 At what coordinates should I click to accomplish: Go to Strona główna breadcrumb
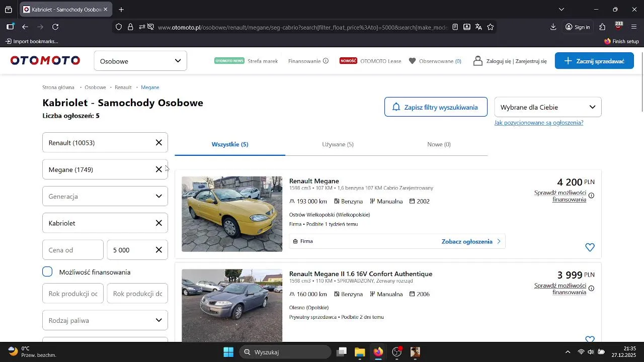tap(58, 87)
